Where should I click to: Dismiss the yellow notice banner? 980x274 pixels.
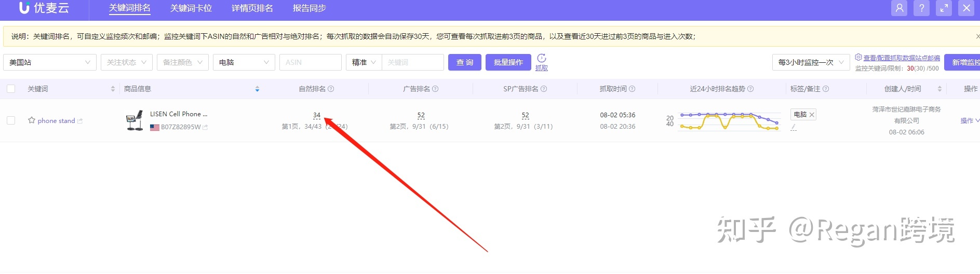977,36
